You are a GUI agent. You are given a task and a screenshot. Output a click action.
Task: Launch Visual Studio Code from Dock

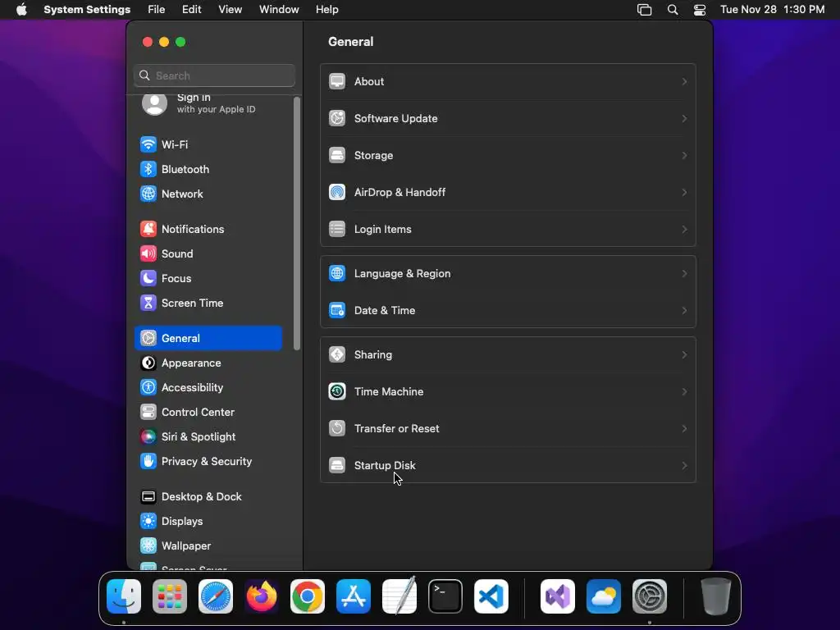(x=491, y=596)
